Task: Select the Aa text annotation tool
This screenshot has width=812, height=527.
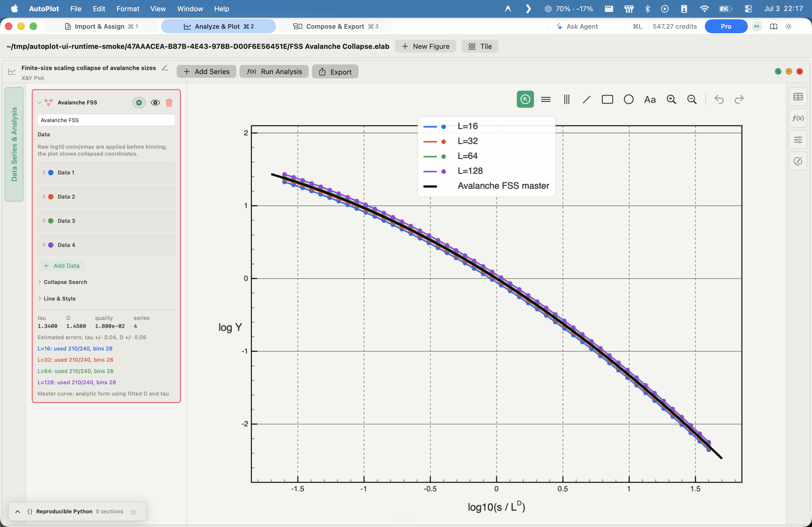Action: click(650, 100)
